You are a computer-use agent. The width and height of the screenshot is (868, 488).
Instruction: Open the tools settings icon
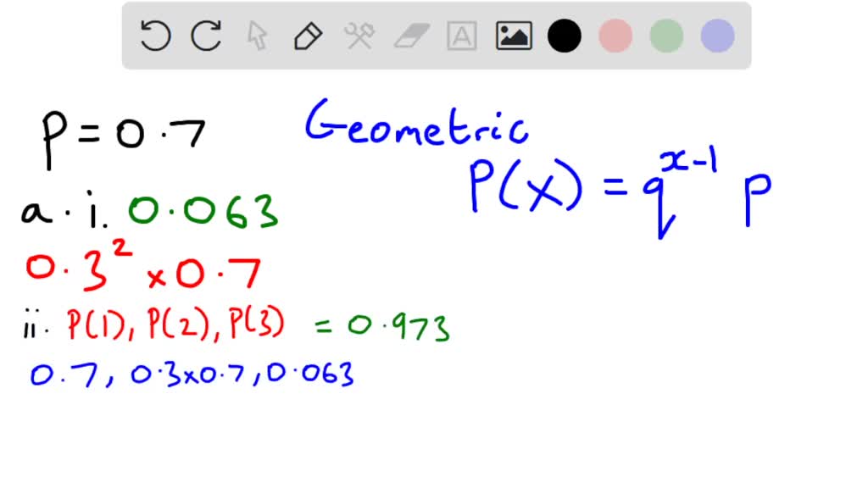(359, 36)
